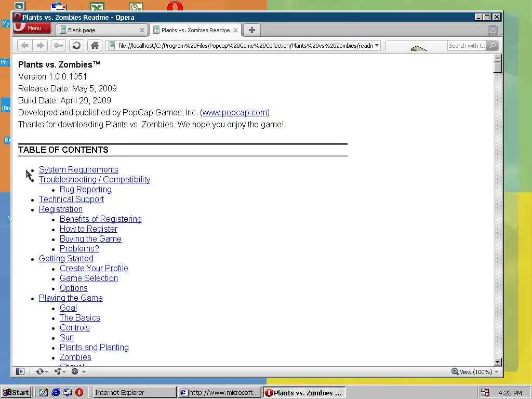Go to the Home page
Screen dimensions: 532x399
[x=95, y=46]
